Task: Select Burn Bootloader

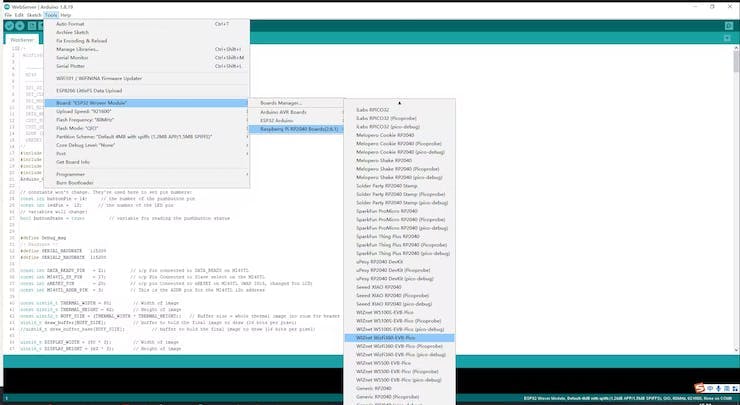Action: tap(146, 183)
